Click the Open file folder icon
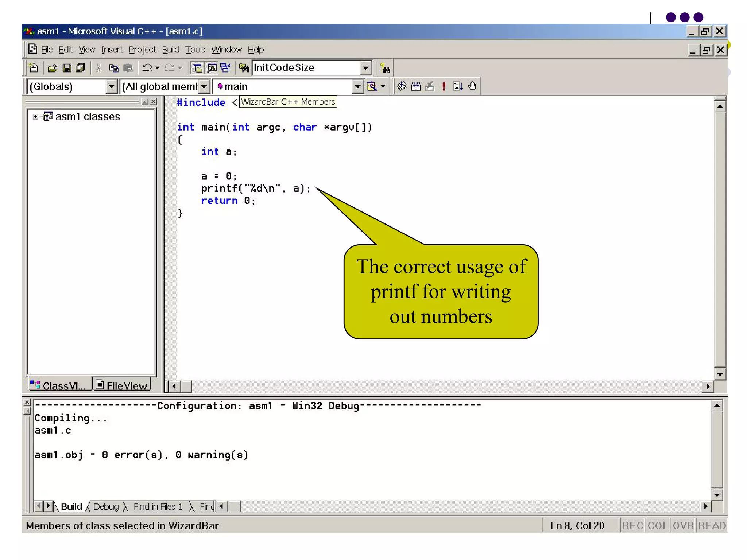The image size is (747, 560). [x=53, y=68]
